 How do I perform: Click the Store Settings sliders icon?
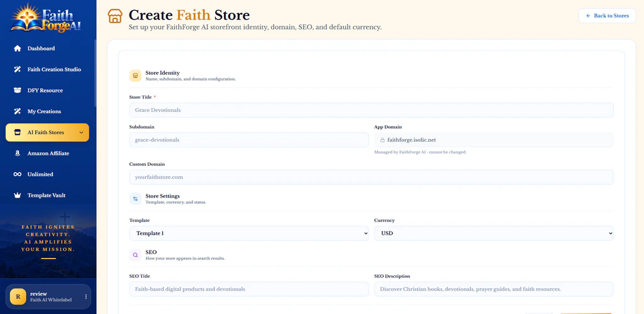(135, 199)
